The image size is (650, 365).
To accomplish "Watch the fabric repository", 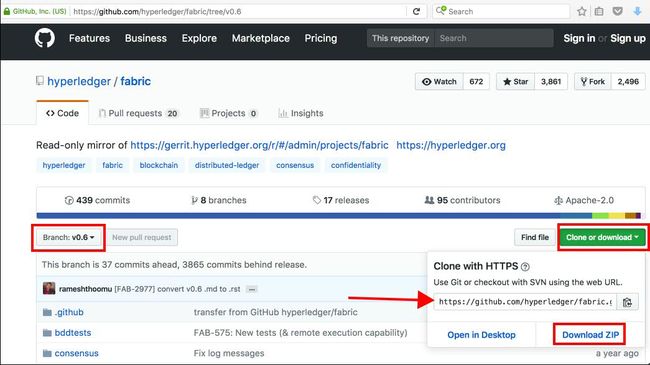I will [439, 82].
